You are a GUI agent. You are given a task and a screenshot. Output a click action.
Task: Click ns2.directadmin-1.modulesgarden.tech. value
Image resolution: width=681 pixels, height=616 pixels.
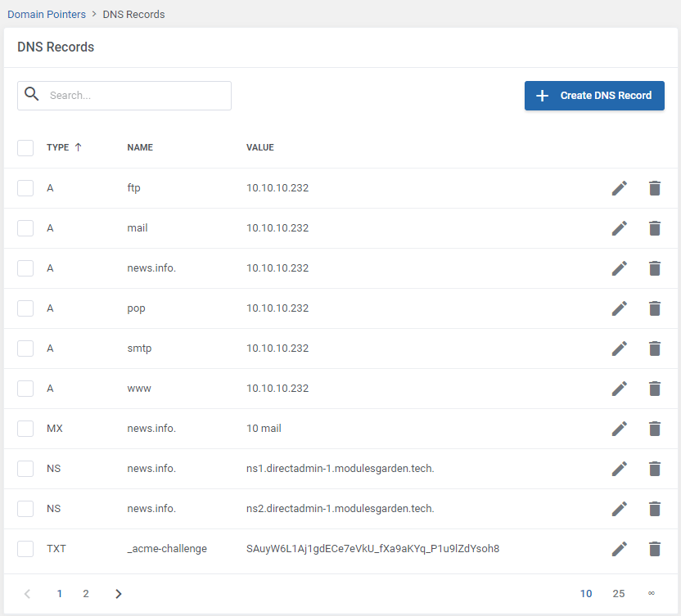(340, 509)
